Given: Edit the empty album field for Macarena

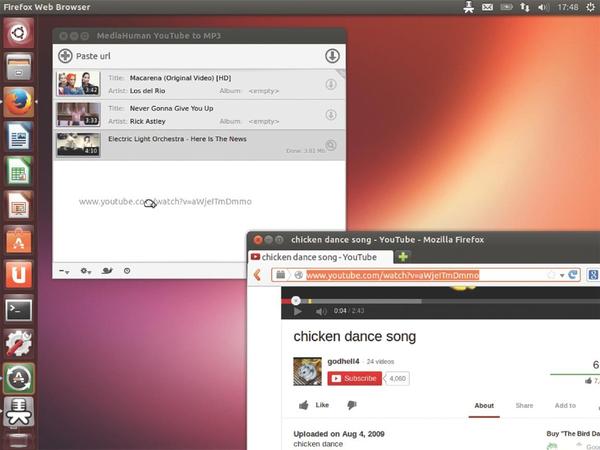Looking at the screenshot, I should (264, 91).
